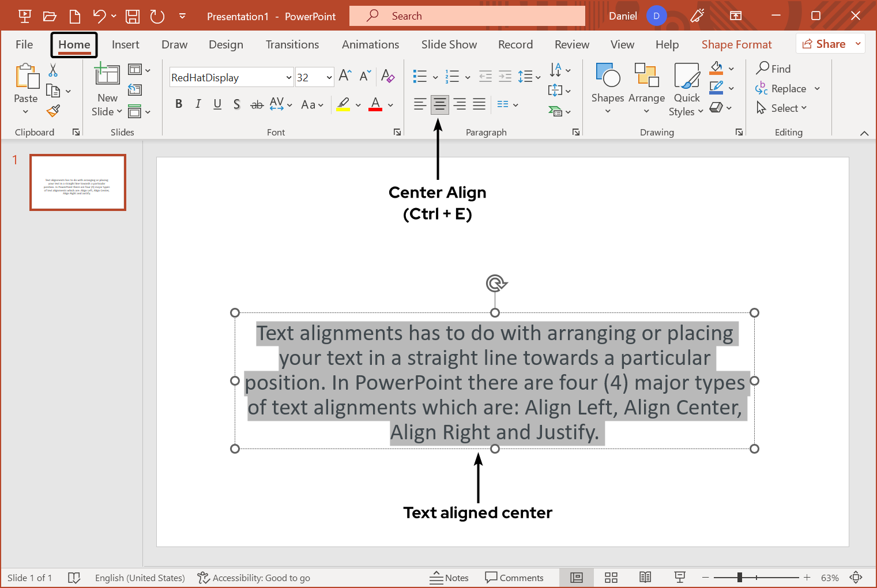Toggle bold formatting

pos(179,104)
